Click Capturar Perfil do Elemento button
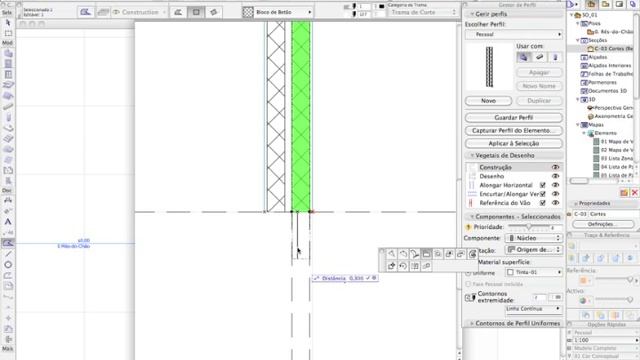640x360 pixels. [x=513, y=131]
